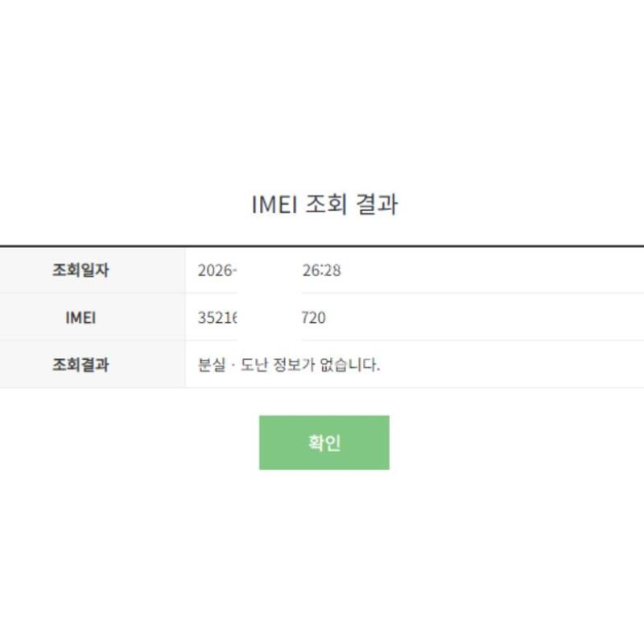
Task: Click the masked area in the 조회일자 row
Action: [269, 270]
